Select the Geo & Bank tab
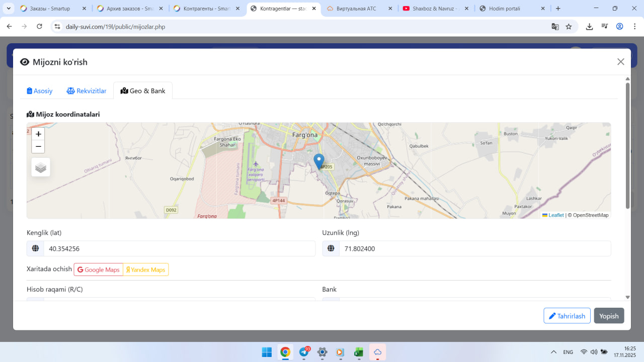 pos(143,91)
